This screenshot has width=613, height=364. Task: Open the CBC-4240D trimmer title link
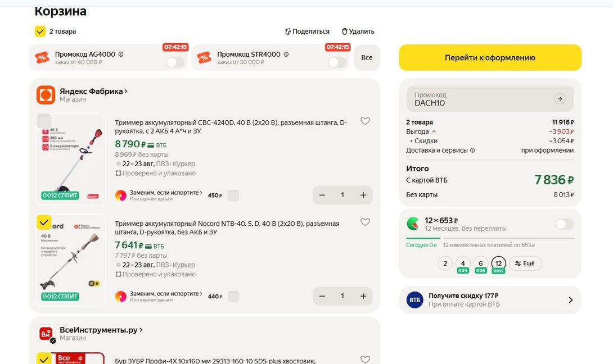pos(231,126)
